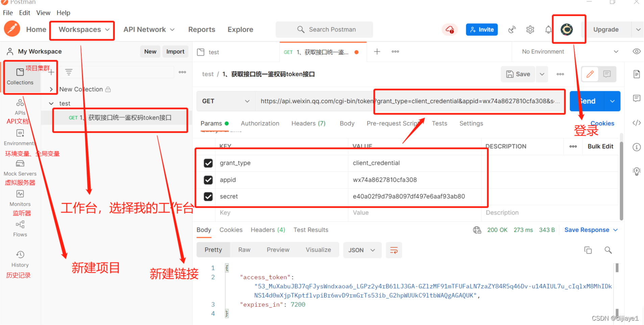This screenshot has width=644, height=325.
Task: Expand the New Collection tree item
Action: [x=51, y=90]
